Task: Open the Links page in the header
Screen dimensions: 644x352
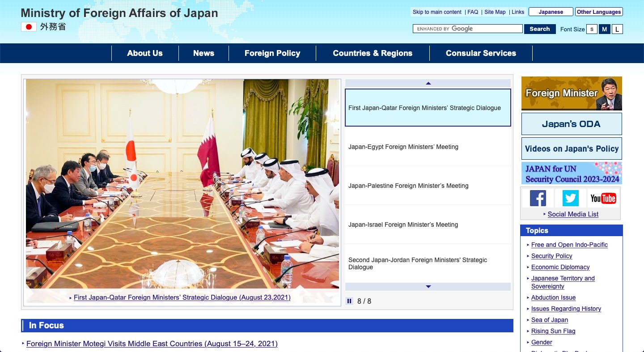Action: (x=518, y=12)
